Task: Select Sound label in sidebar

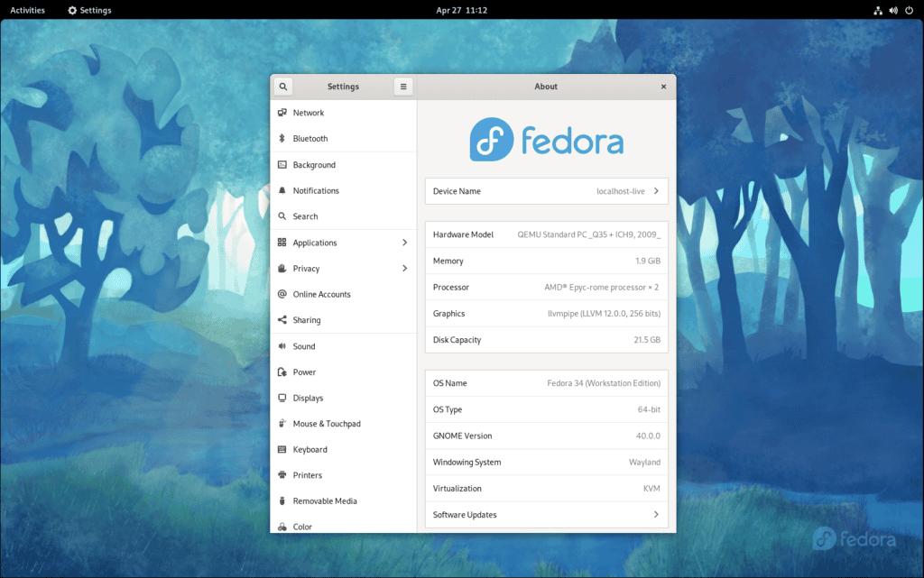Action: tap(304, 346)
